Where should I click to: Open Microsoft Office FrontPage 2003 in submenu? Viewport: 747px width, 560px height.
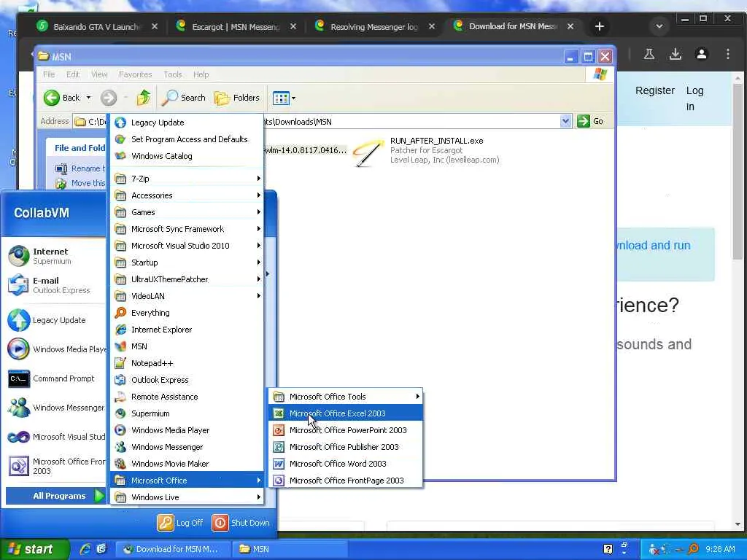[345, 481]
